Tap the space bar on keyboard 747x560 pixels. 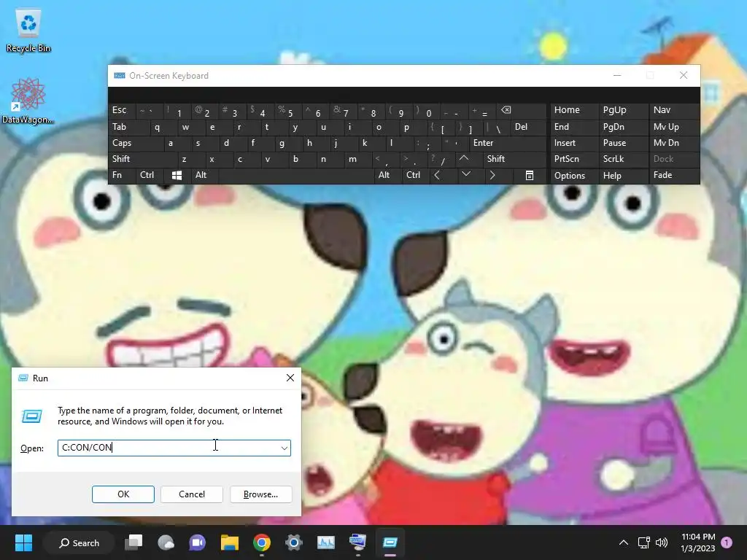(296, 175)
